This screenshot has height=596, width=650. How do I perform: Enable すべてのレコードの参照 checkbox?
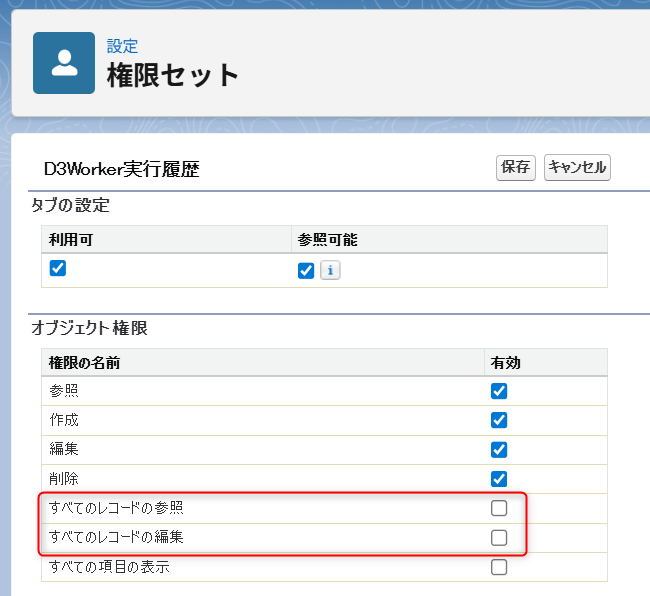pos(499,508)
